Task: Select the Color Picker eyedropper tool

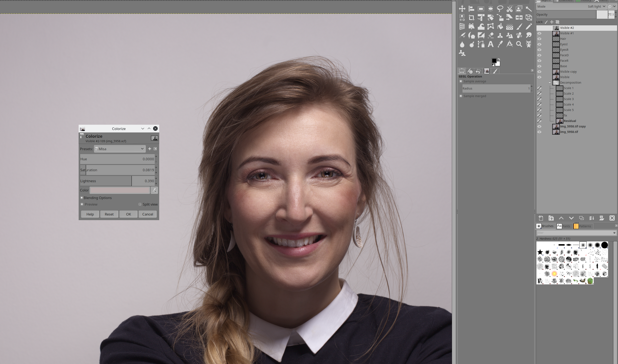Action: [500, 44]
